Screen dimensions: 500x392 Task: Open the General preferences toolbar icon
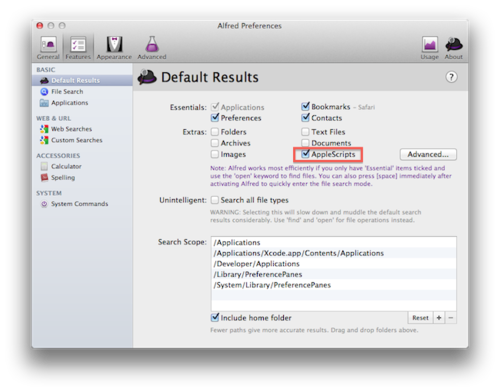[48, 48]
